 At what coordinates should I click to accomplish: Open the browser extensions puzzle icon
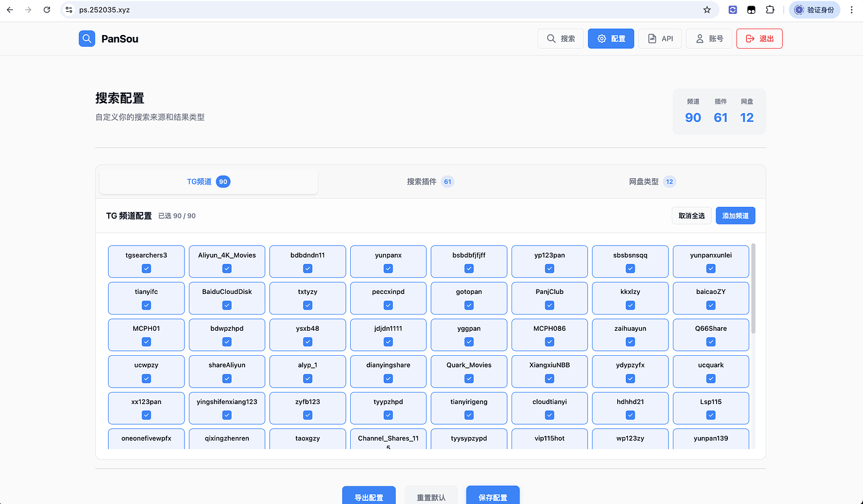[x=770, y=10]
